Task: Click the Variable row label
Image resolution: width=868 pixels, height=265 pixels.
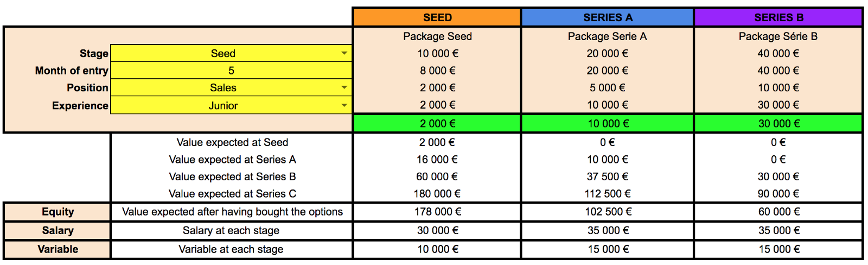Action: [x=58, y=249]
